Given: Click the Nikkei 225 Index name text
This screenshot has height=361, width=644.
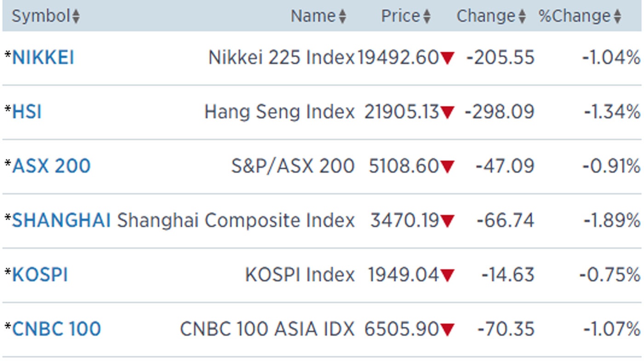Looking at the screenshot, I should (282, 58).
